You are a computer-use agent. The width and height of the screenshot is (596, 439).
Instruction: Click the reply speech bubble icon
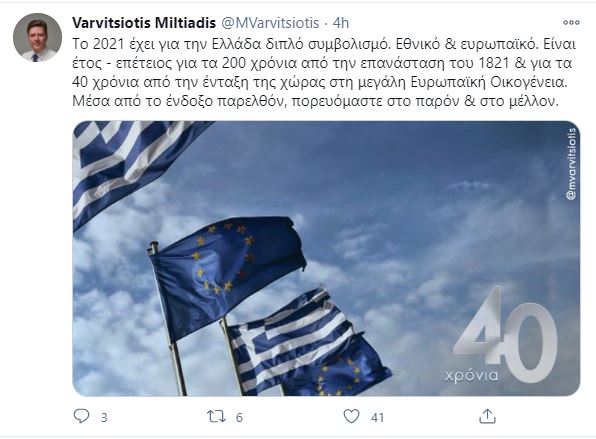81,416
